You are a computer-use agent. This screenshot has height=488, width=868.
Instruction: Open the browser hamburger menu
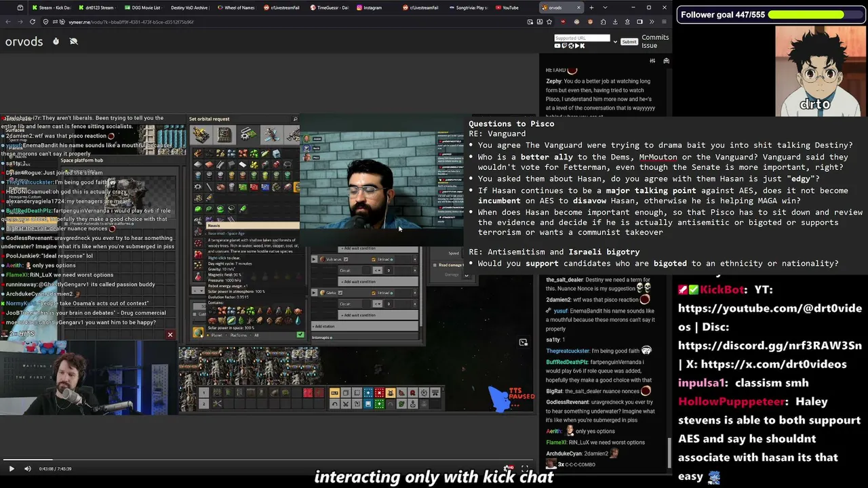coord(663,22)
